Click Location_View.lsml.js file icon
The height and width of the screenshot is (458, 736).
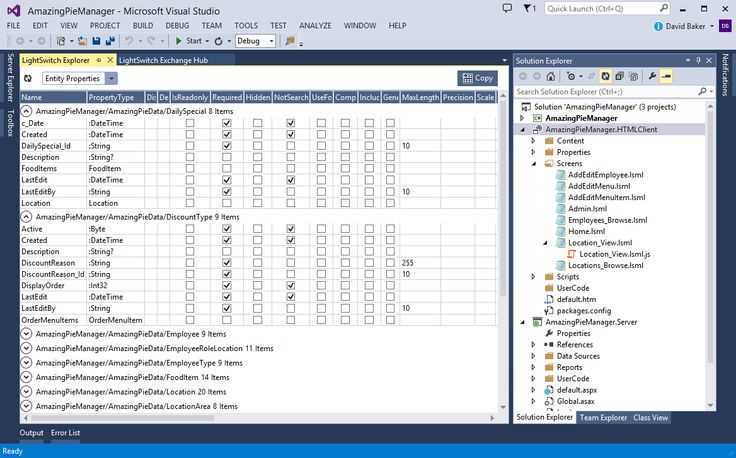pos(572,254)
